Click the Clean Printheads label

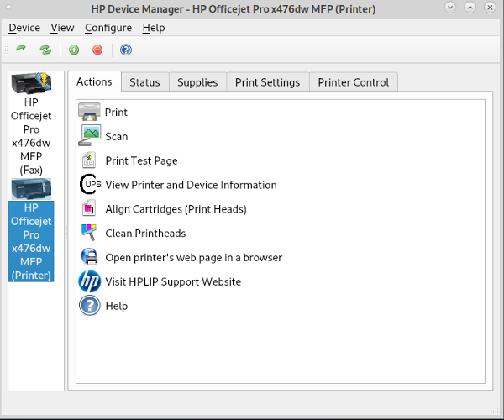click(145, 233)
